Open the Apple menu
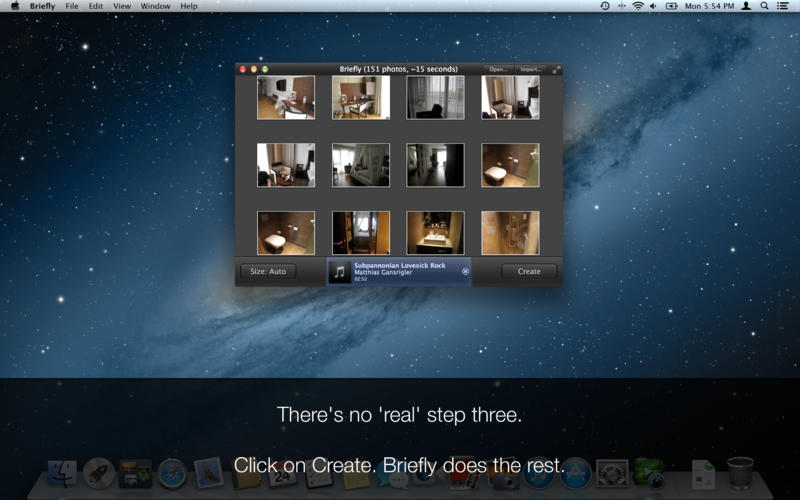The image size is (800, 500). 14,6
